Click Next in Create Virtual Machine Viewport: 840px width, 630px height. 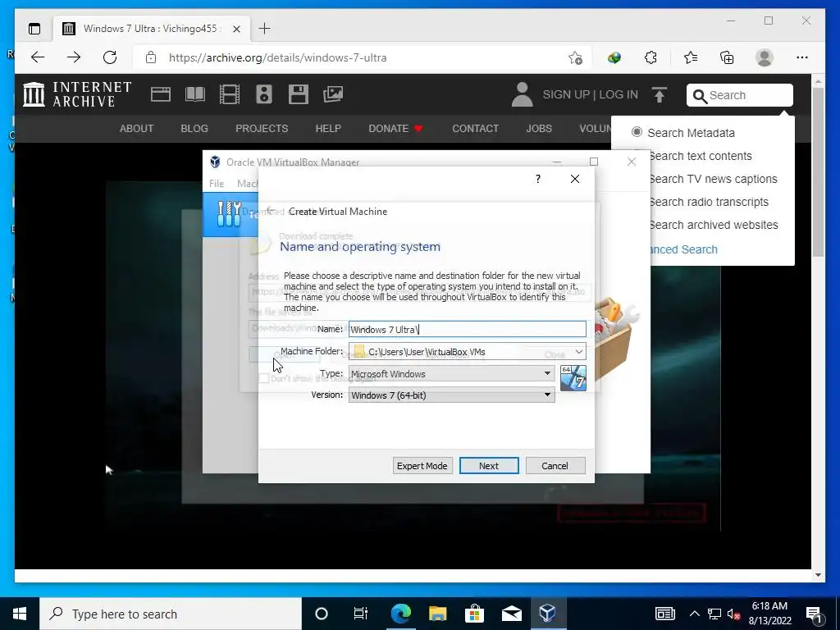point(489,466)
